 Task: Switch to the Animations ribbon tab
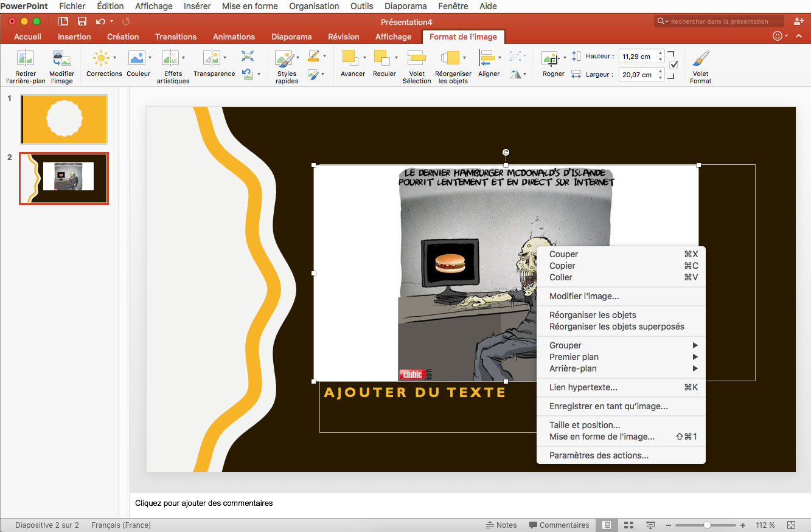point(234,36)
